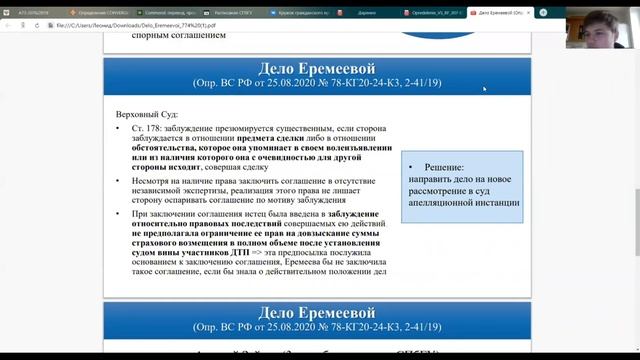This screenshot has height=360, width=640.
Task: Click the text спорным соглашением at top
Action: click(x=179, y=35)
